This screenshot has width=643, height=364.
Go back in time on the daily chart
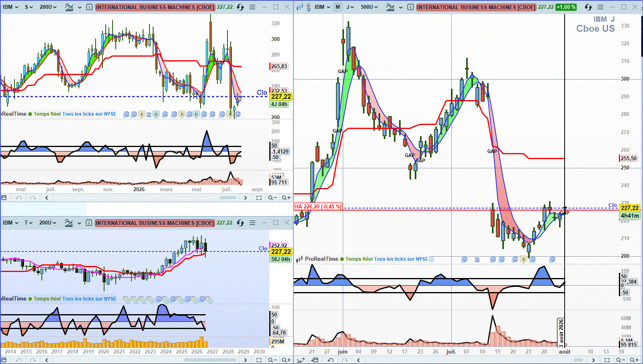pyautogui.click(x=358, y=360)
